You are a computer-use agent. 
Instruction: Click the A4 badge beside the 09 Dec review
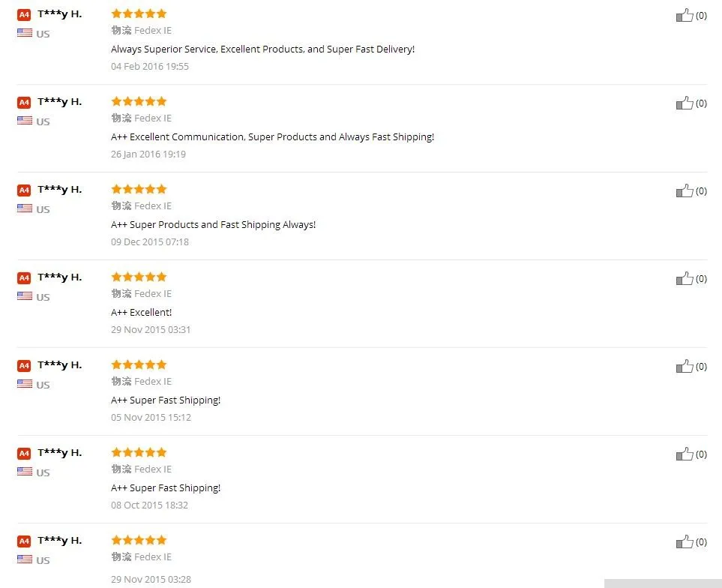[24, 190]
